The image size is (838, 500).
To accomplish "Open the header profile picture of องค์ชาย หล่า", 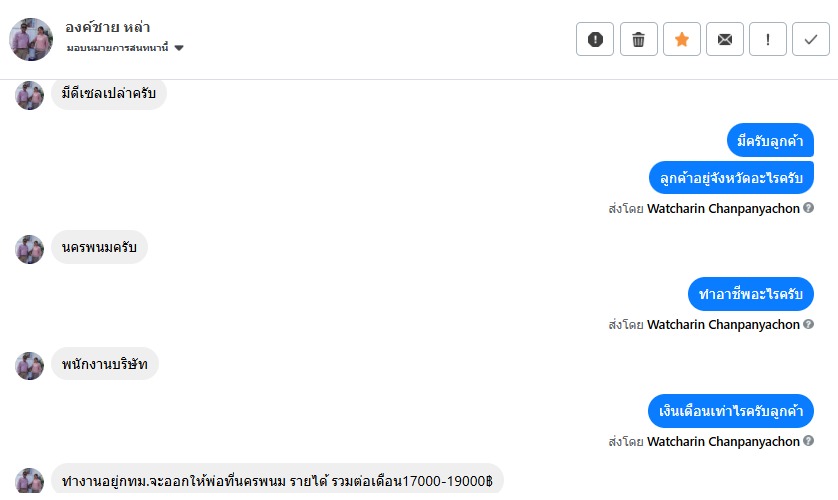I will (30, 39).
